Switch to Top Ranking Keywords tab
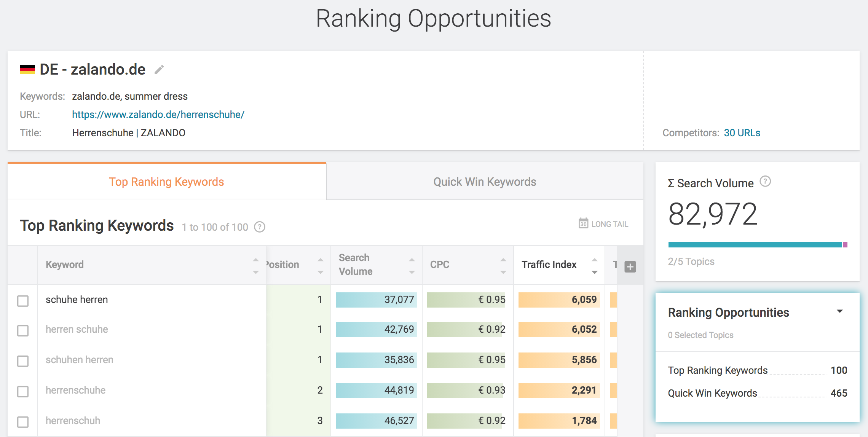 tap(167, 182)
